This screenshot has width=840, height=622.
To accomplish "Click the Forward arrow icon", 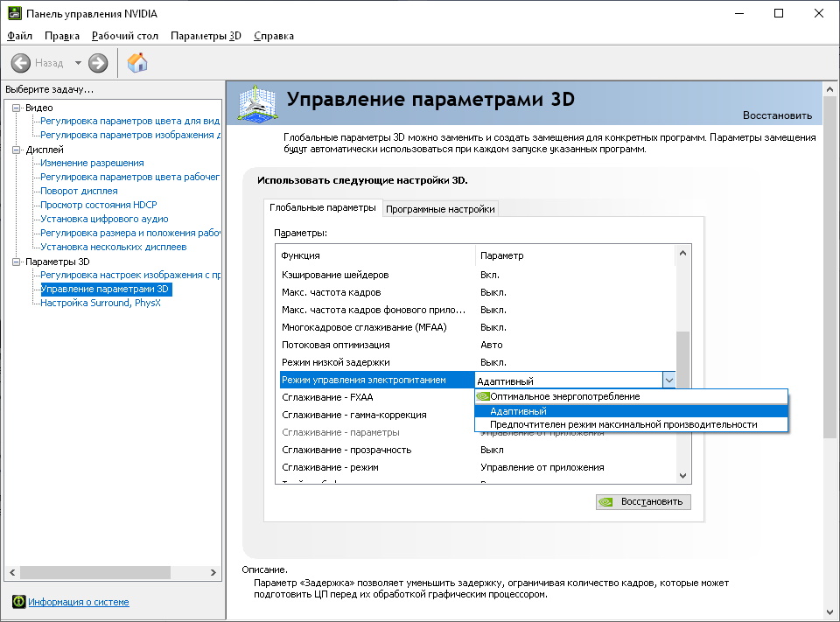I will (x=98, y=63).
